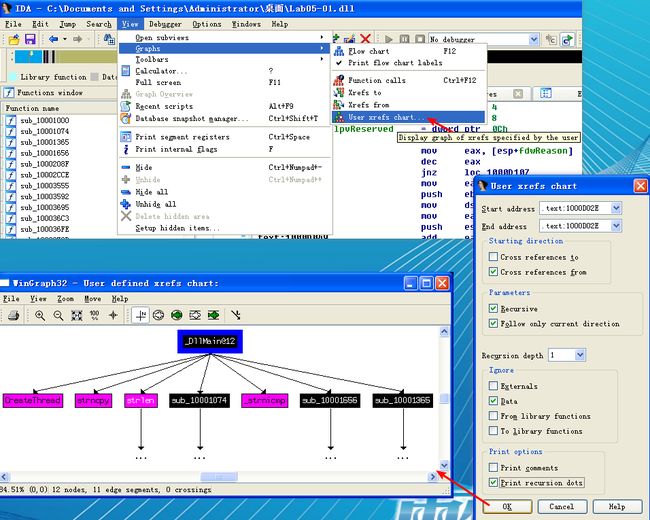Screen dimensions: 650x520
Task: Open Move menu in WinGraph32
Action: 92,299
